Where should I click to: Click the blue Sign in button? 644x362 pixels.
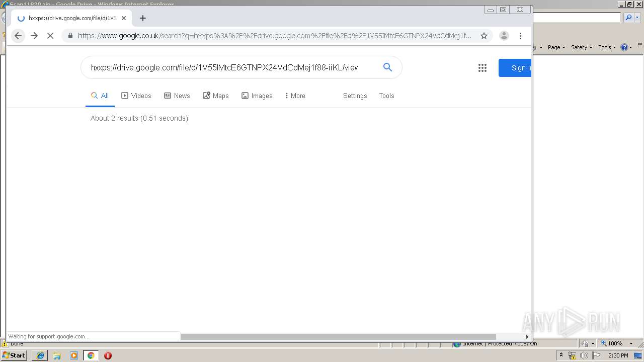click(515, 68)
